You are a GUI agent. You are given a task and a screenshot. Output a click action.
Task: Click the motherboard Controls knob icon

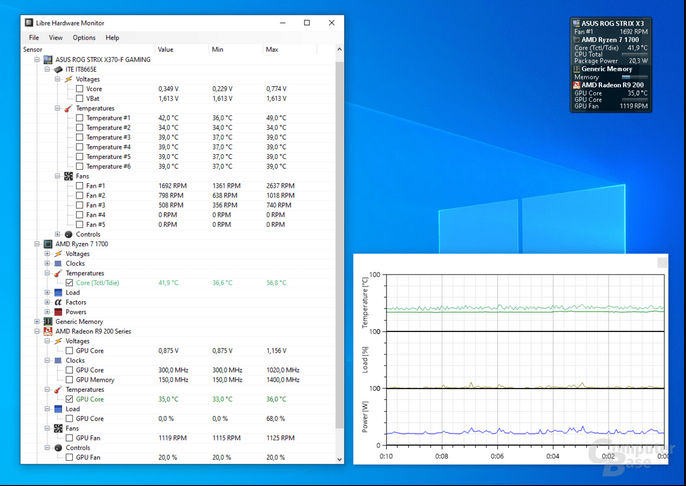pos(69,234)
